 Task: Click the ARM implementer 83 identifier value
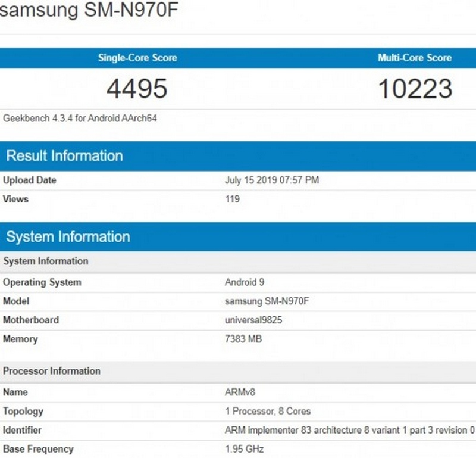[350, 431]
